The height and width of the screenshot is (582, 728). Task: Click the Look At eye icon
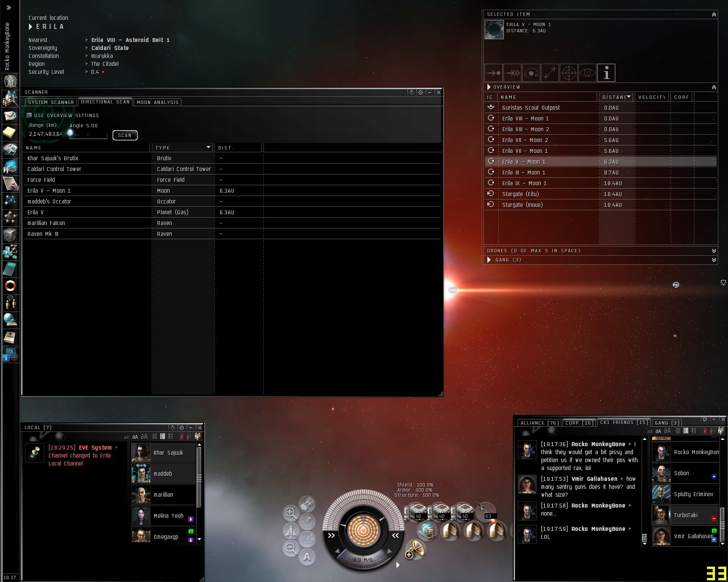click(x=588, y=73)
